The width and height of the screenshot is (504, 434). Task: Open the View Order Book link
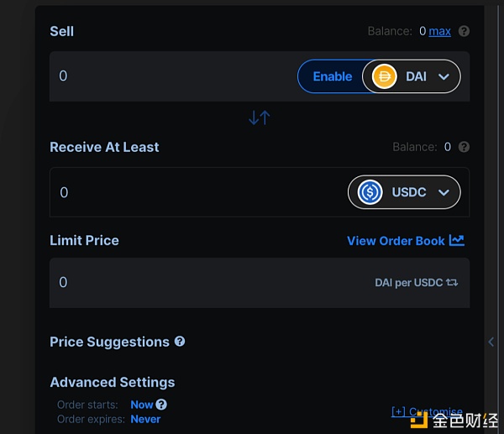(x=396, y=241)
